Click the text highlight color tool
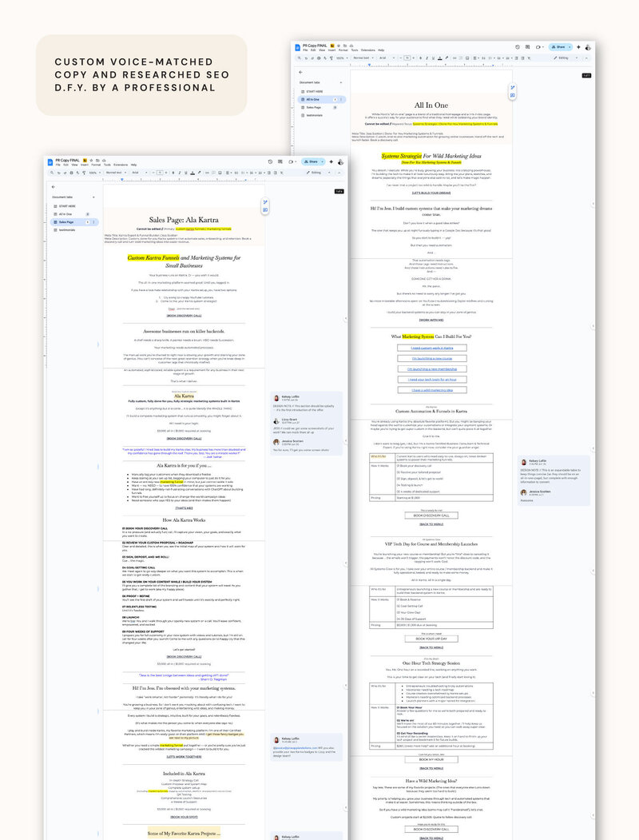Screen dimensions: 639x840 199,172
